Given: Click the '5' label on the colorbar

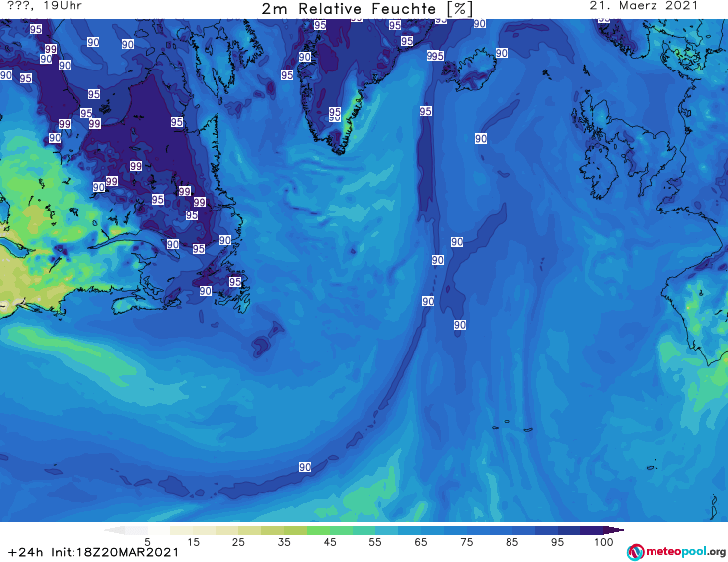Looking at the screenshot, I should pyautogui.click(x=147, y=541).
